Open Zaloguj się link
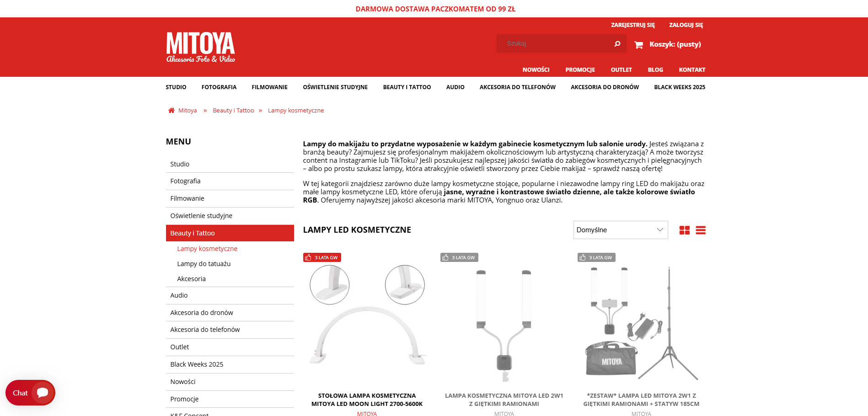 (686, 25)
